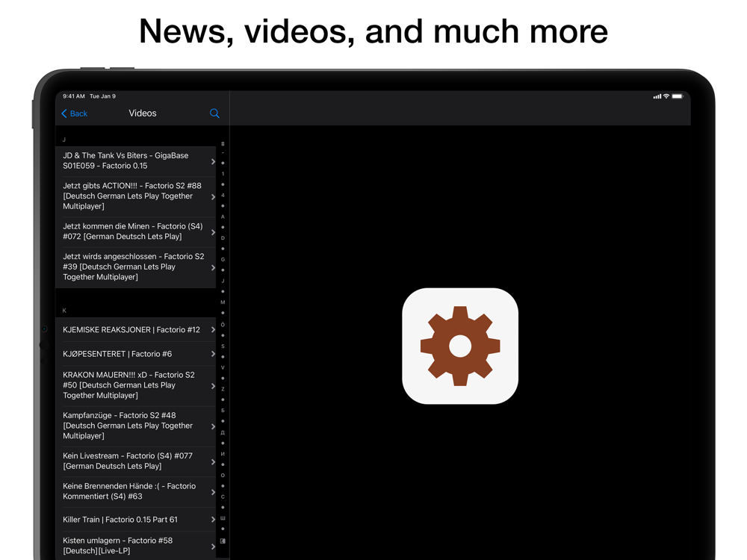Jump to Ö in the section index
This screenshot has width=747, height=560.
(x=223, y=324)
